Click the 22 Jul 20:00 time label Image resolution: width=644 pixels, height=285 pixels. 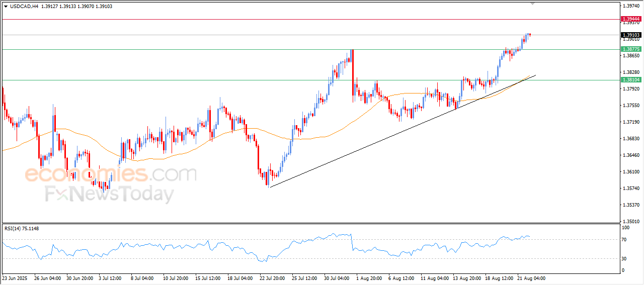click(x=272, y=278)
